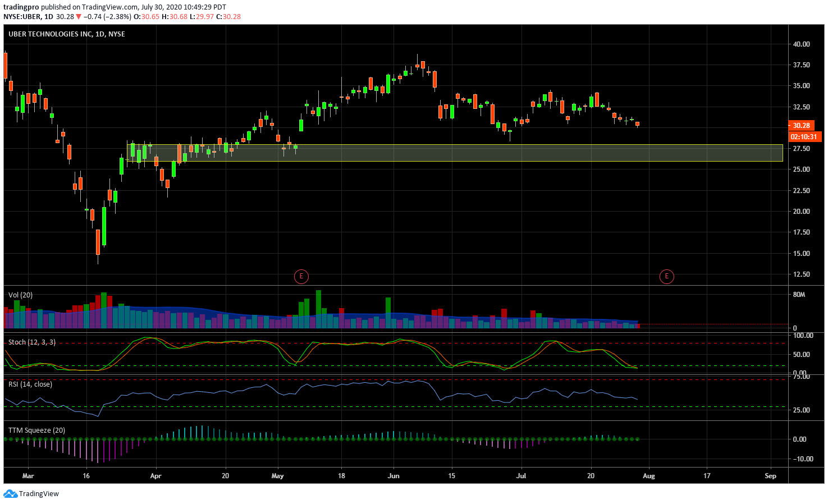Click the TTM Squeeze (20) indicator label
Image resolution: width=828 pixels, height=504 pixels.
(36, 430)
